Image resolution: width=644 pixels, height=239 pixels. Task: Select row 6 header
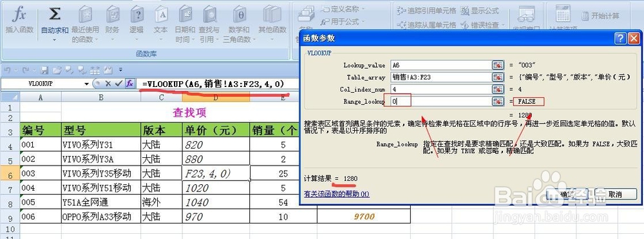[10, 174]
